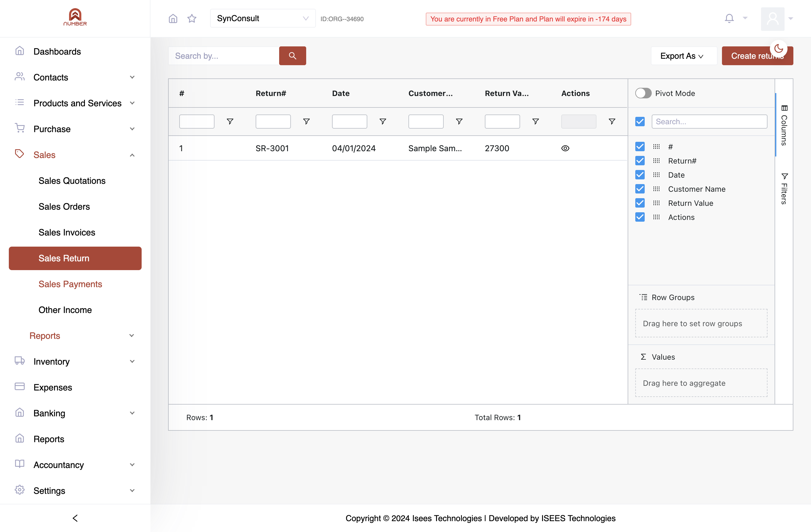Open the SynConsult organization dropdown
The height and width of the screenshot is (532, 811).
(262, 18)
